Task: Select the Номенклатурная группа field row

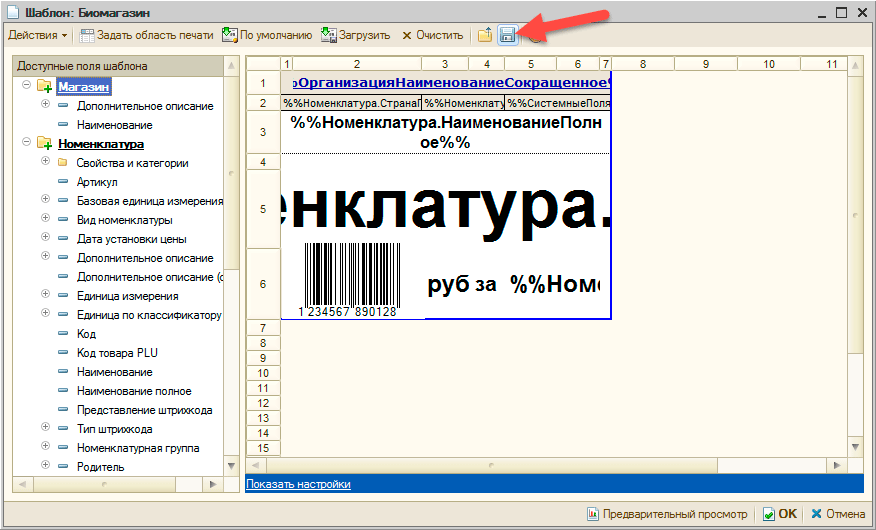Action: (138, 448)
